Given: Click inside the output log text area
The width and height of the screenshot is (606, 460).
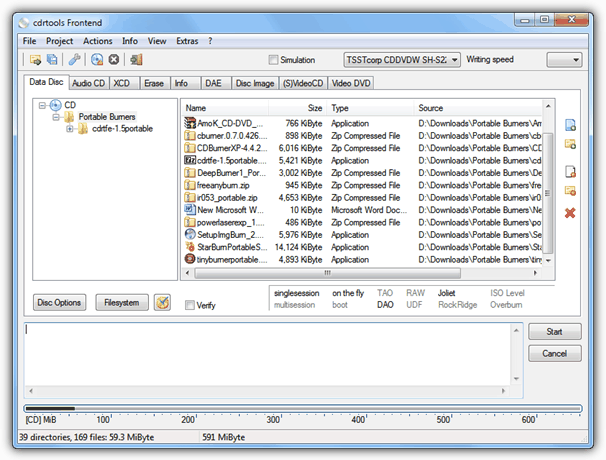Looking at the screenshot, I should click(x=268, y=354).
